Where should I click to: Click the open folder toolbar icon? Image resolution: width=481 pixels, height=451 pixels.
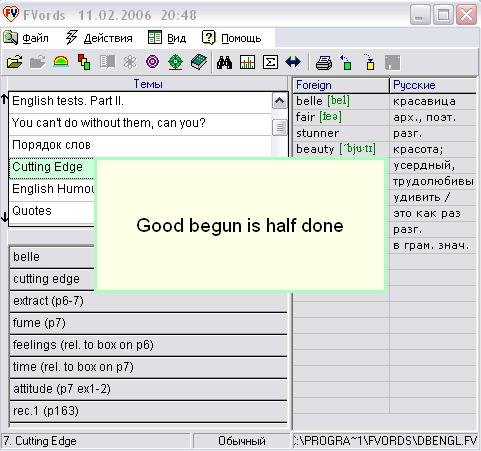click(x=15, y=62)
